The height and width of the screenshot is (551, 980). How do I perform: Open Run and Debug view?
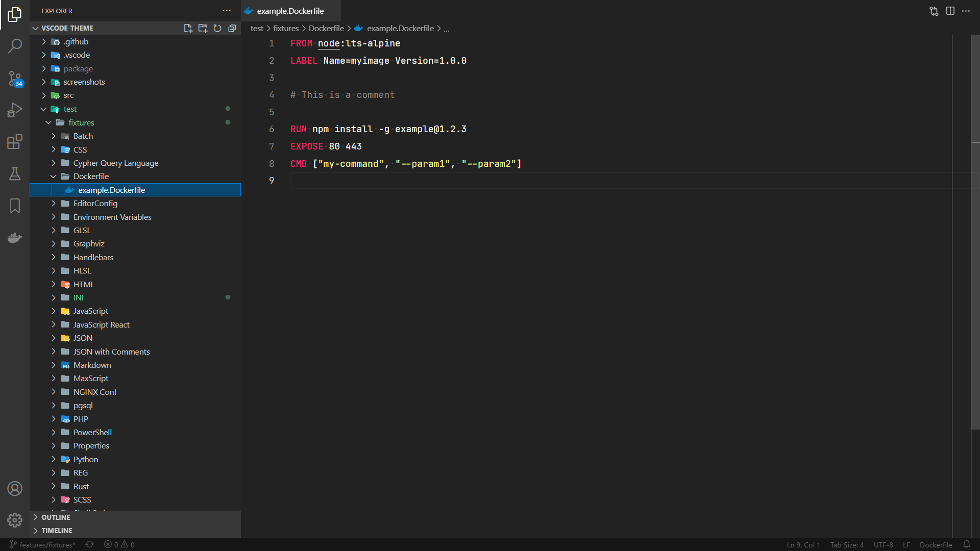click(15, 110)
